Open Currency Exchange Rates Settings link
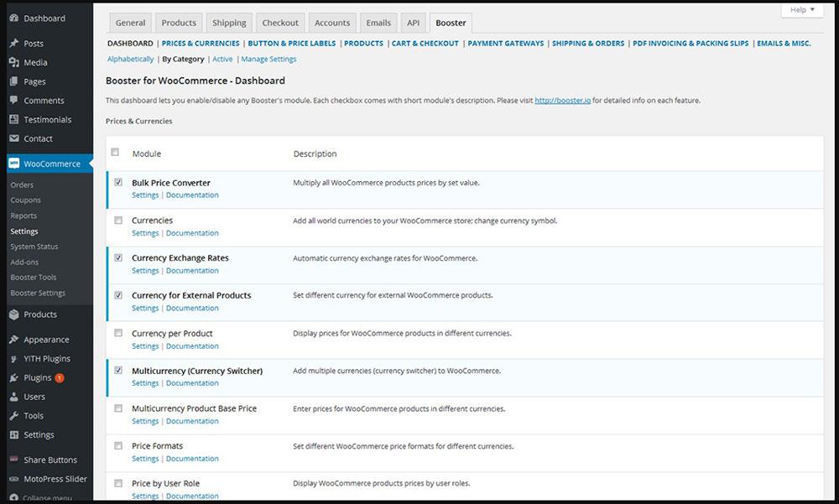This screenshot has width=839, height=504. [x=145, y=271]
